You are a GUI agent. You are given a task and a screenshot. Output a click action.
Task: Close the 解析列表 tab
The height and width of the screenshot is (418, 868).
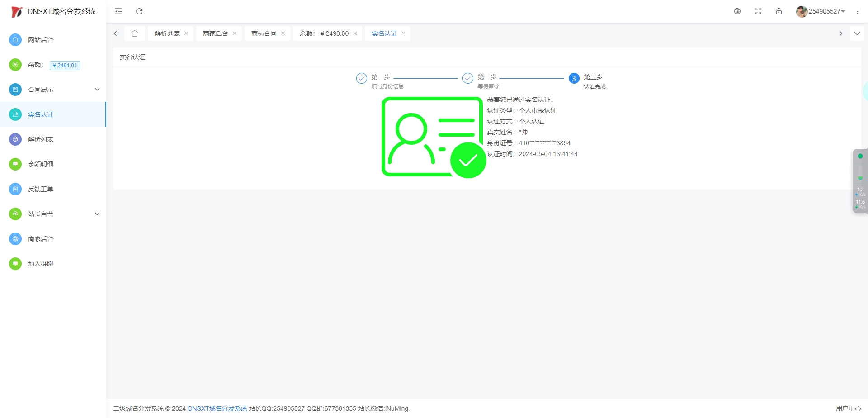click(x=186, y=33)
